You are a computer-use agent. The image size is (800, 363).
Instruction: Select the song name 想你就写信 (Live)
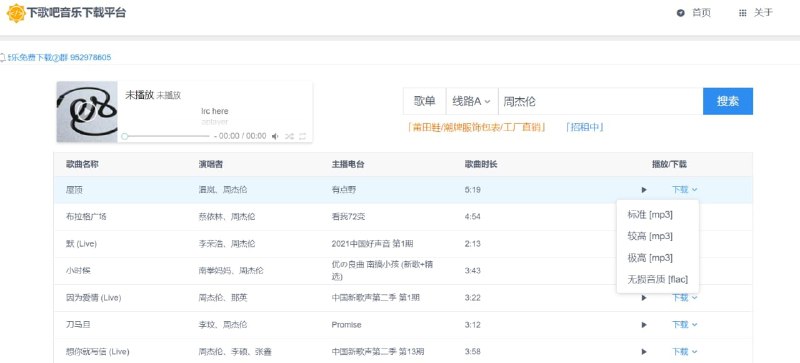pos(97,352)
